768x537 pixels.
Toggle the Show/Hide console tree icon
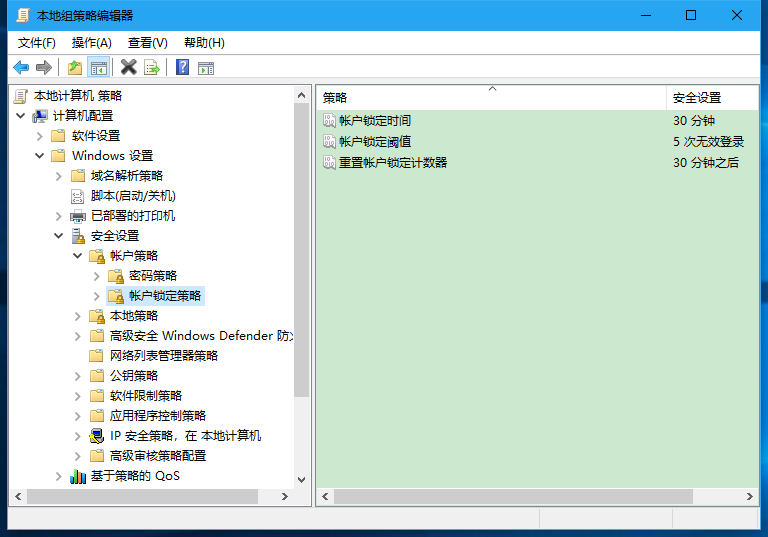98,67
